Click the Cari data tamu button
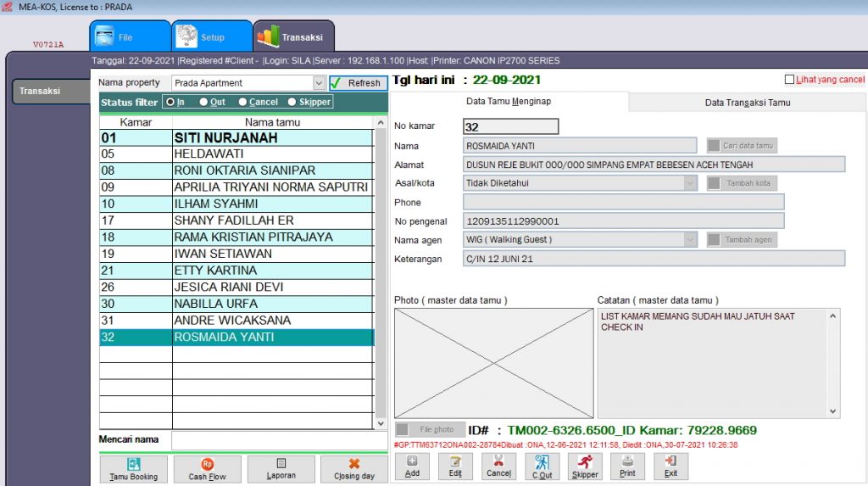The width and height of the screenshot is (868, 486). [x=742, y=146]
